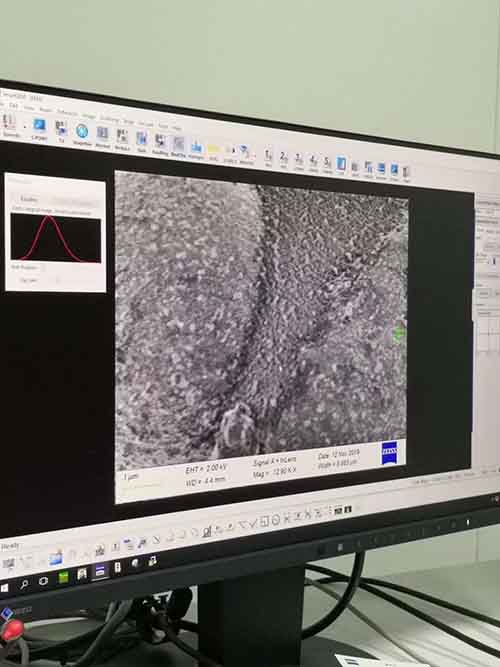Open the Windows Start button
The image size is (500, 667).
coord(4,587)
